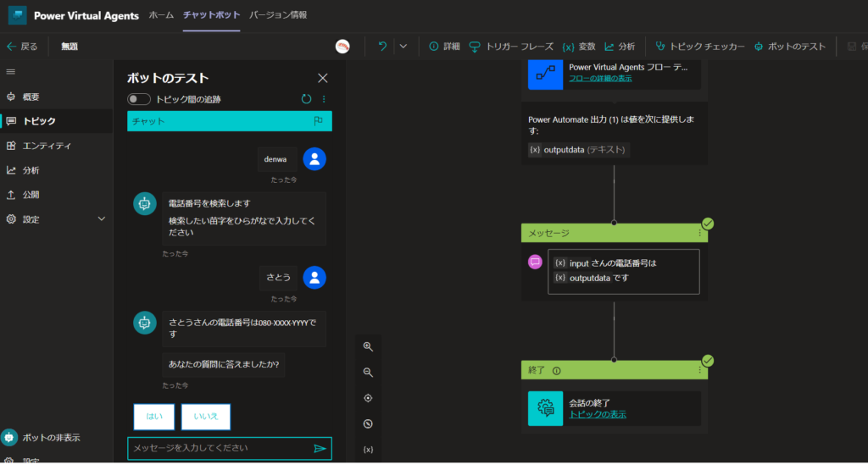Click green checkmark on 終了 node
The image size is (868, 470).
(x=708, y=361)
